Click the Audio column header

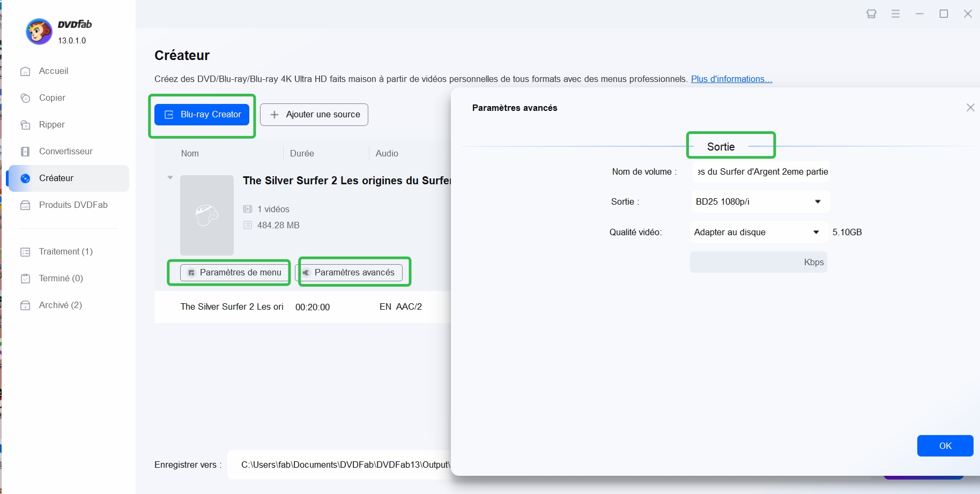tap(387, 153)
